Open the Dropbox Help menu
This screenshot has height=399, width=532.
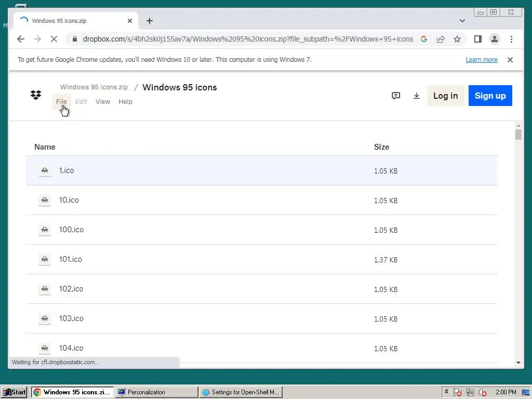pos(125,101)
